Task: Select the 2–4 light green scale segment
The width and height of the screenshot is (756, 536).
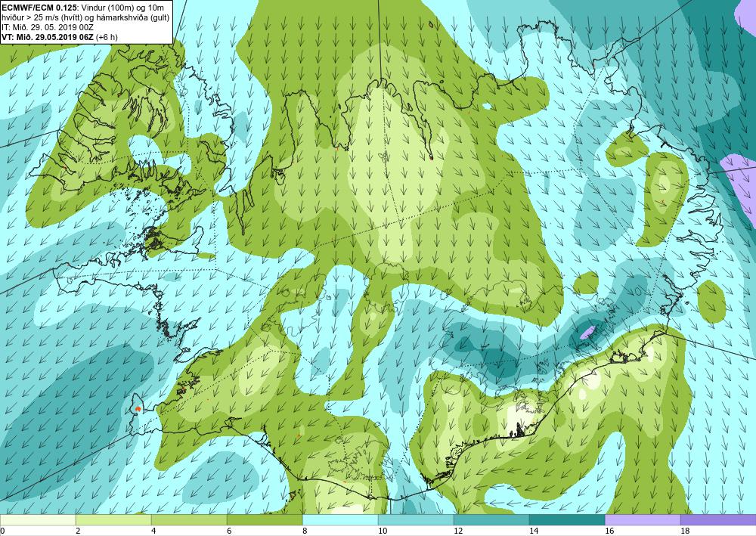Action: (113, 520)
